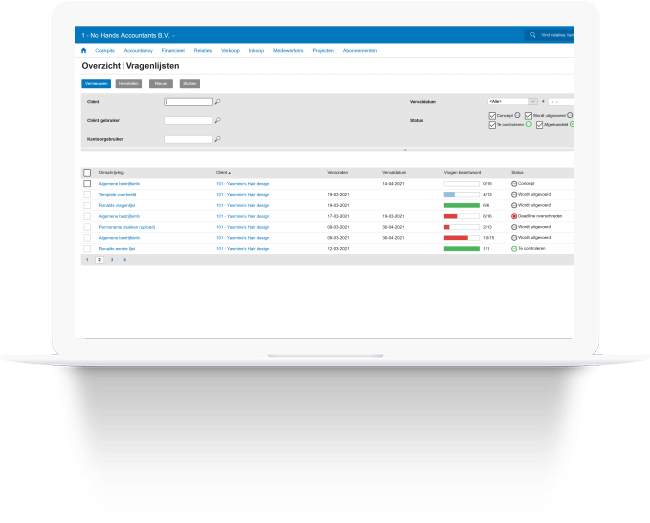Image resolution: width=650 pixels, height=523 pixels.
Task: Click the status icon of the Ronalds vragenlijst row
Action: click(514, 205)
